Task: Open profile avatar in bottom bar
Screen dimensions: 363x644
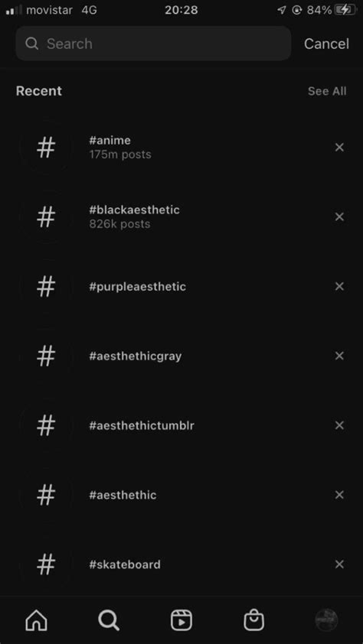Action: click(x=326, y=620)
